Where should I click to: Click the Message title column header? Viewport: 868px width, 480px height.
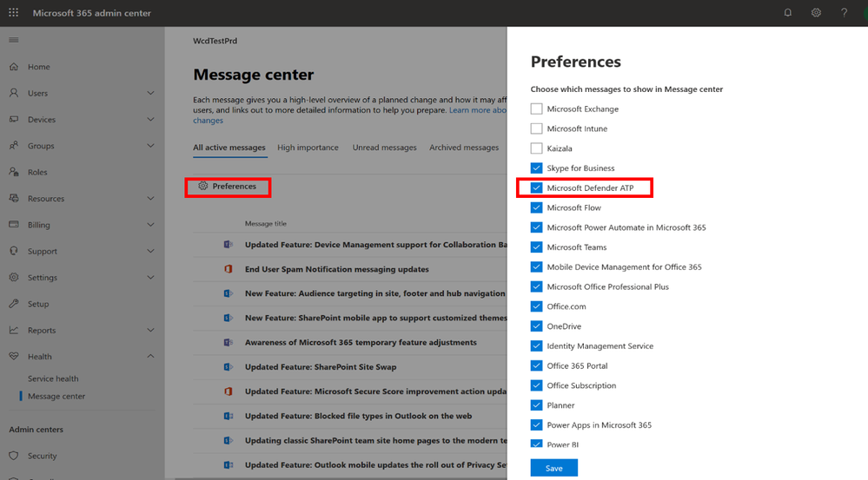pos(266,223)
